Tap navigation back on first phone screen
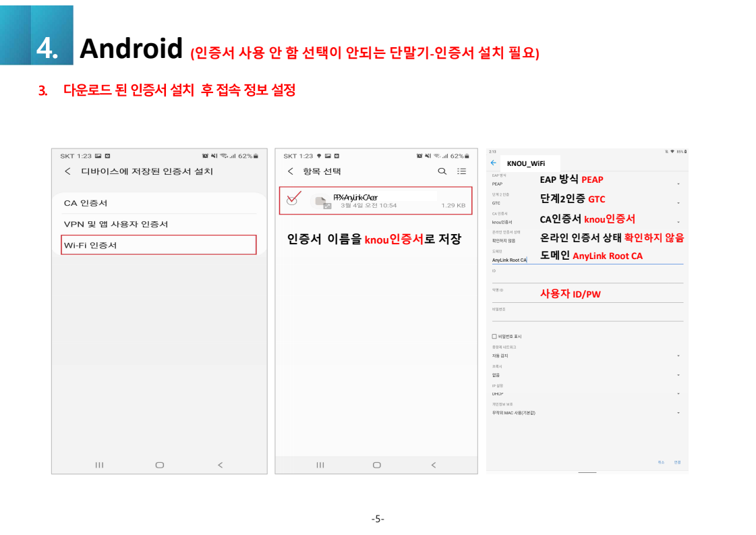The image size is (756, 535). (x=221, y=465)
